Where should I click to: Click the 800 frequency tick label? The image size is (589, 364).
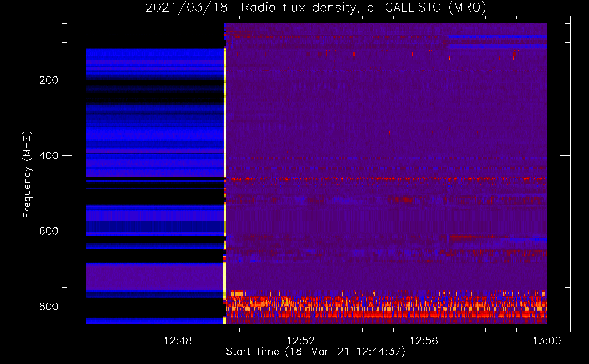point(49,306)
